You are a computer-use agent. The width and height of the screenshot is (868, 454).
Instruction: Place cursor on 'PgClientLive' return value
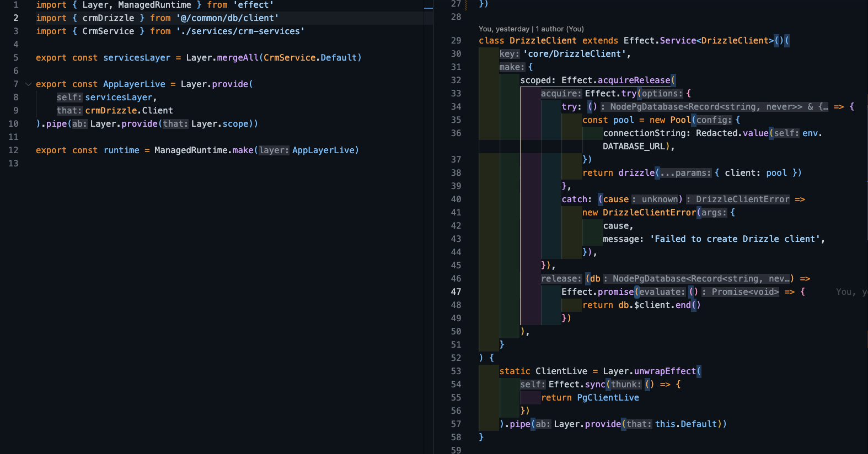coord(608,398)
